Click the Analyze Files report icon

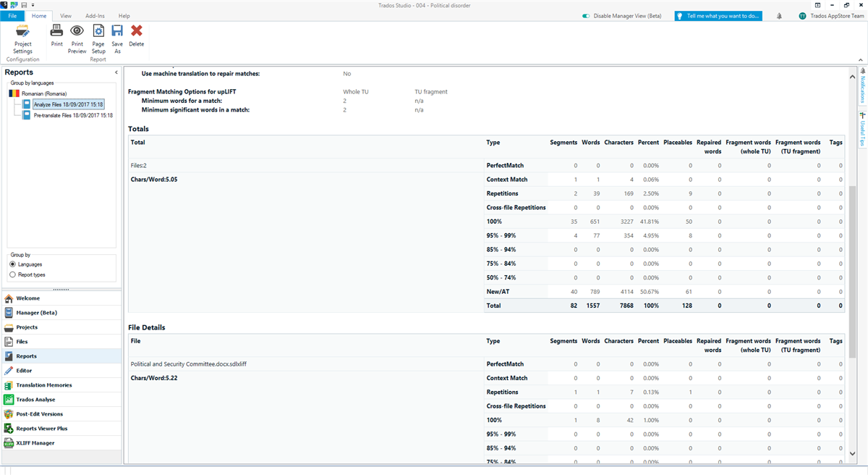[27, 104]
